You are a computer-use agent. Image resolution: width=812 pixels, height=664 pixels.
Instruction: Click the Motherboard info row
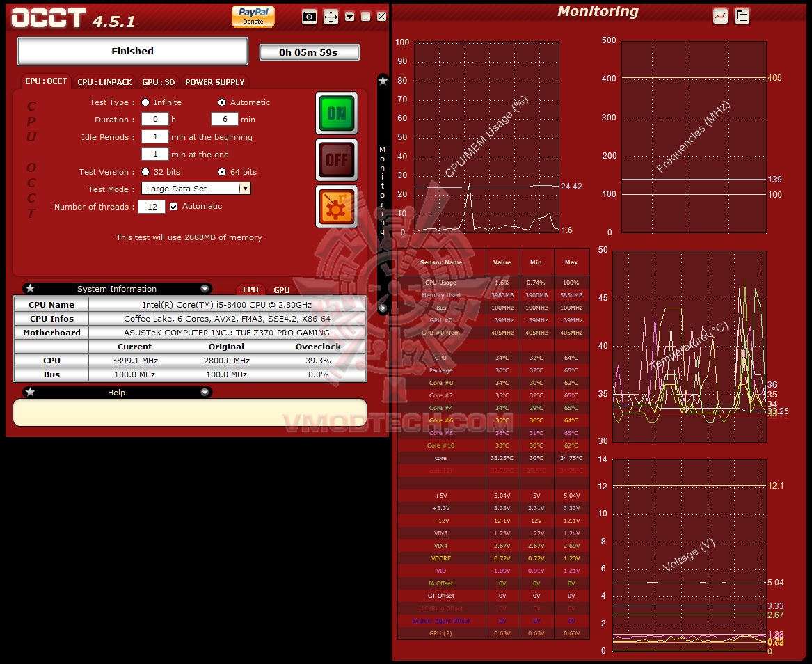190,333
